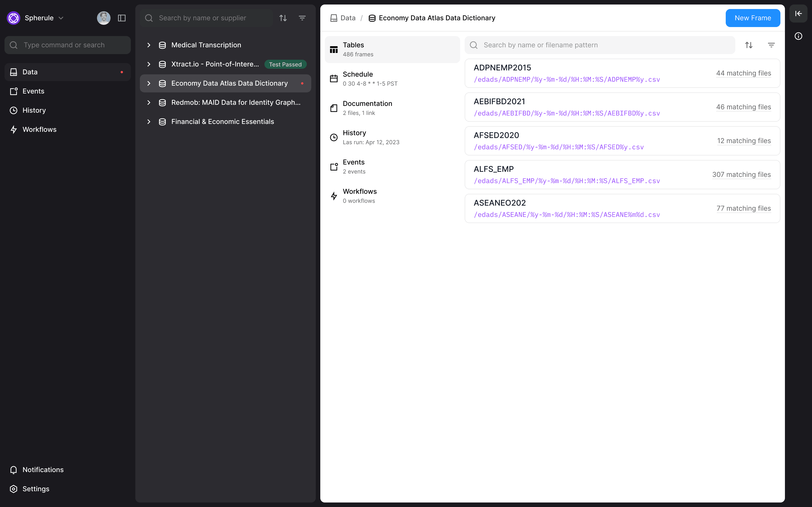Click the Data breadcrumb link
The image size is (812, 507).
click(x=347, y=18)
